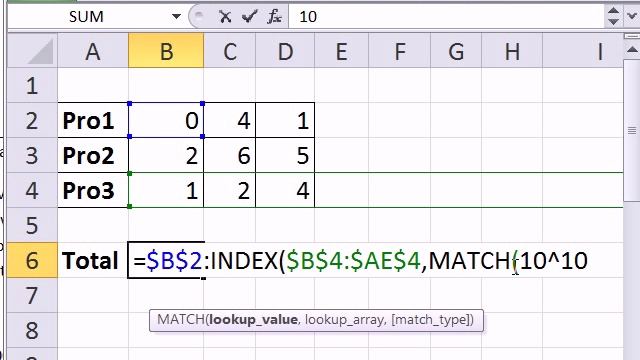
Task: Select column F header
Action: tap(399, 51)
